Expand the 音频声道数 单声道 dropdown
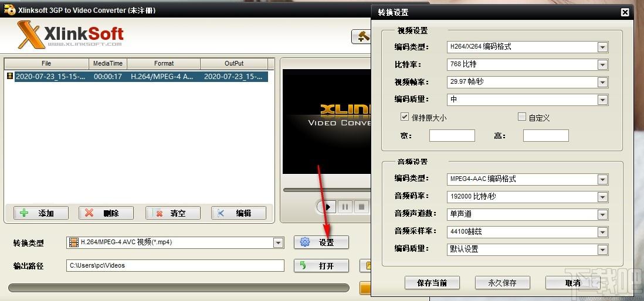Image resolution: width=644 pixels, height=301 pixels. click(602, 214)
